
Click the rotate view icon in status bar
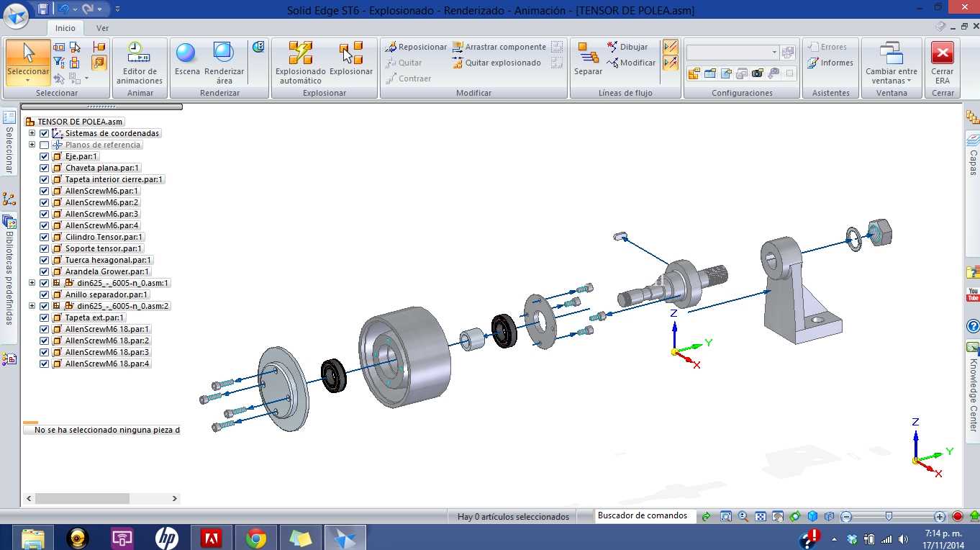[x=795, y=516]
